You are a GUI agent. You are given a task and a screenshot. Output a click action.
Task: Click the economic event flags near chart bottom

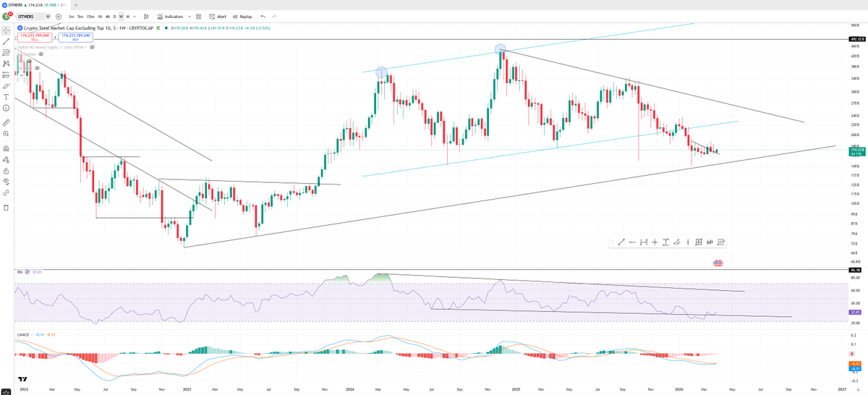[x=718, y=262]
